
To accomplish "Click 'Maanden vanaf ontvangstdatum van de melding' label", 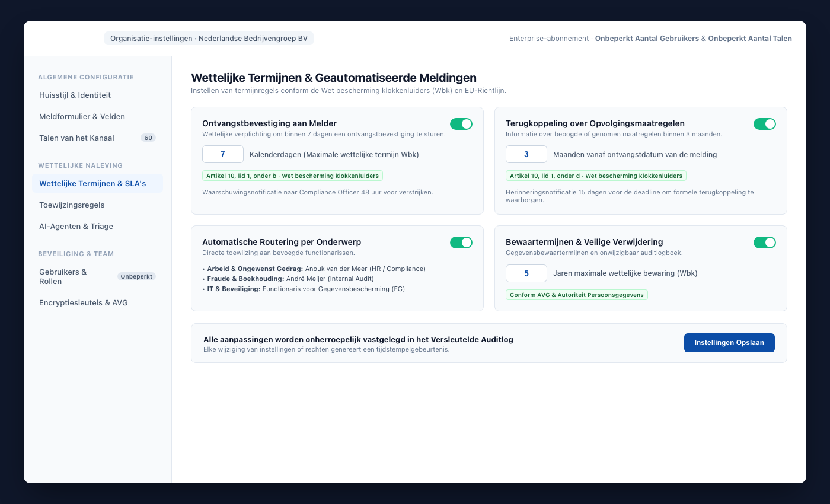I will click(x=635, y=154).
